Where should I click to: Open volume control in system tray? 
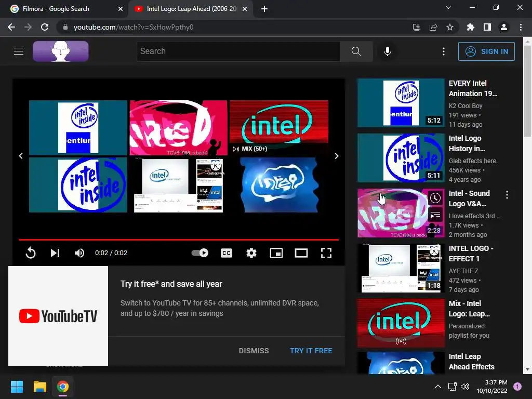(x=465, y=387)
